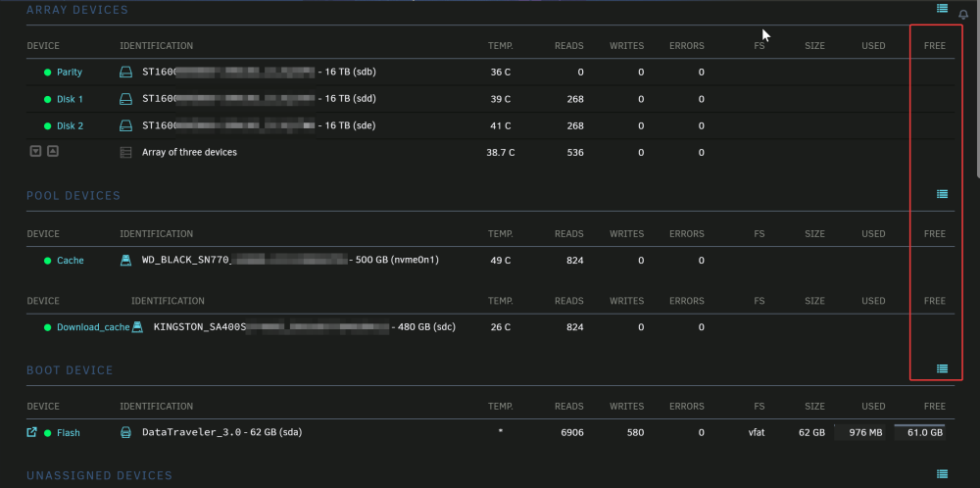Open Flash boot device link
Viewport: 980px width, 488px height.
[x=69, y=433]
